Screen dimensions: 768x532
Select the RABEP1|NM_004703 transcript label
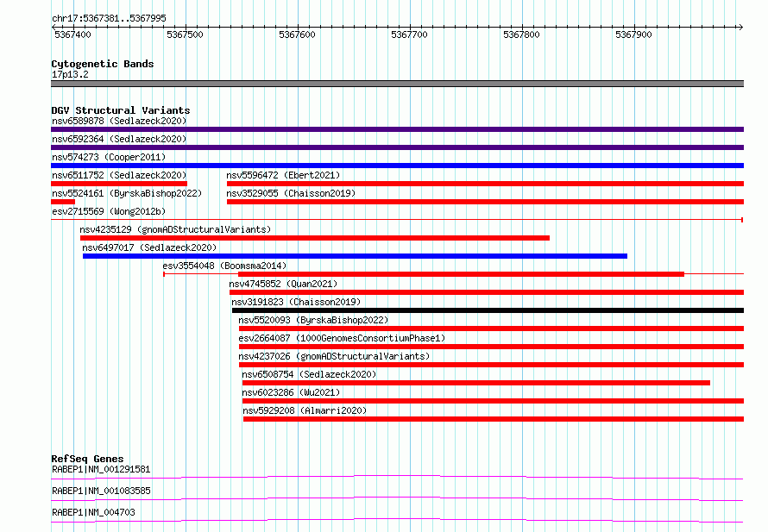pos(93,512)
